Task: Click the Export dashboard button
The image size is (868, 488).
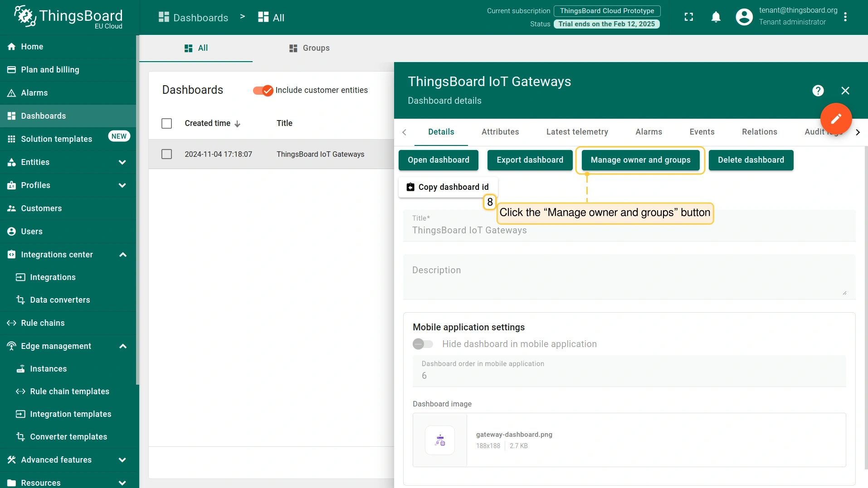Action: pos(530,160)
